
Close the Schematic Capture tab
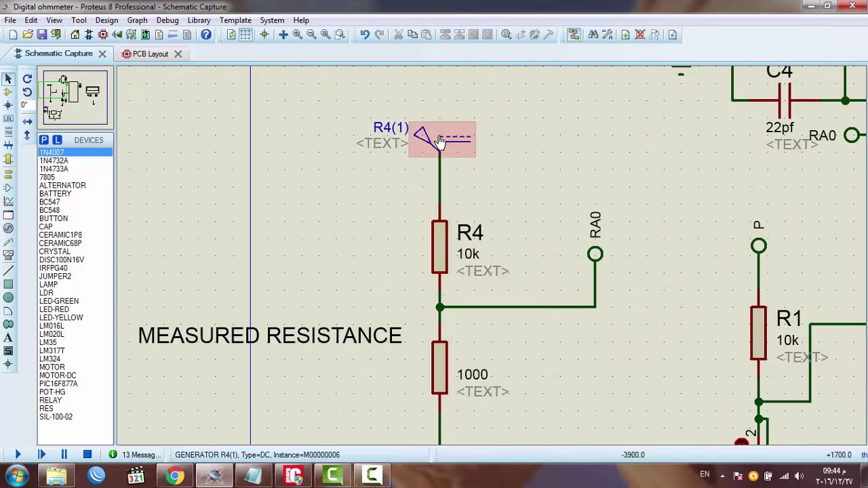click(102, 54)
